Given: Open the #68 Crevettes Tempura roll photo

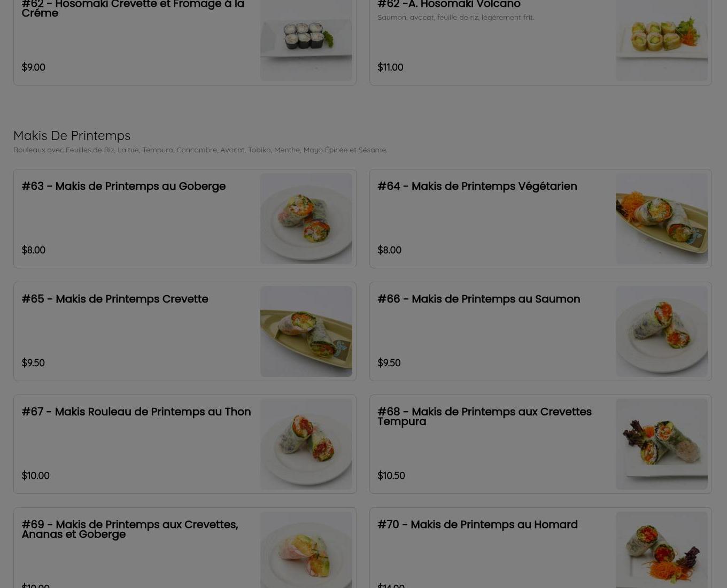Looking at the screenshot, I should 662,444.
